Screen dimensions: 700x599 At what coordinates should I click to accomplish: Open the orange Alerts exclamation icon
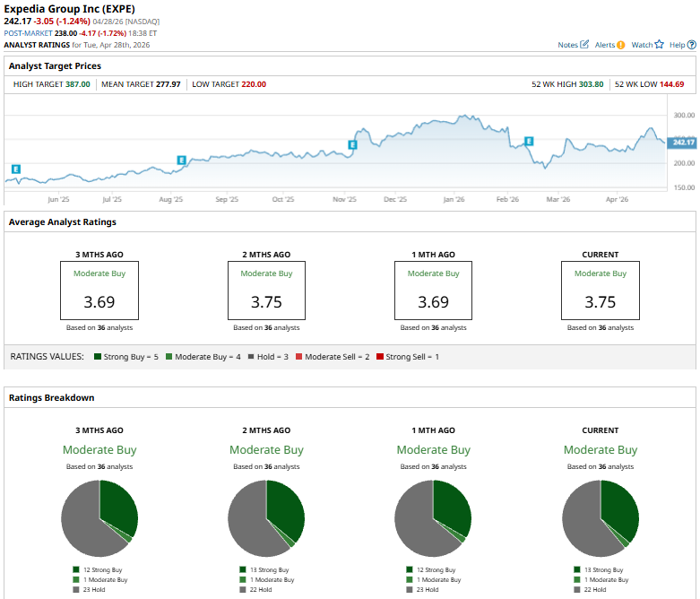pyautogui.click(x=620, y=44)
